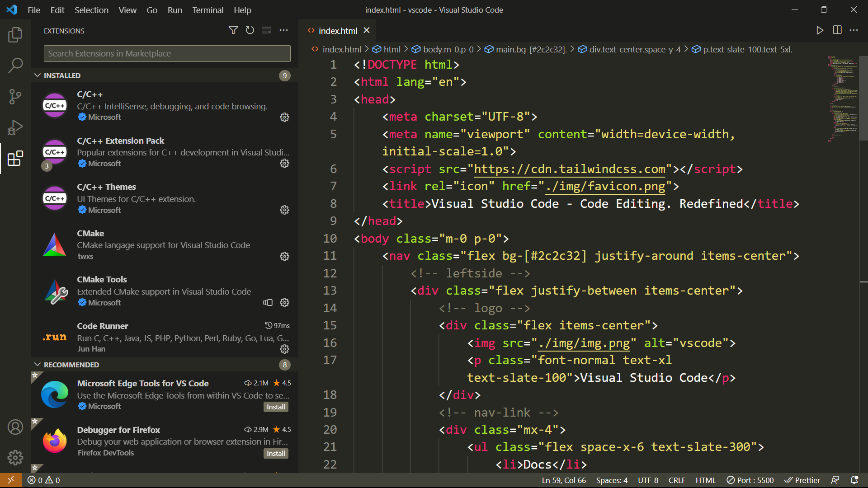868x488 pixels.
Task: Install Microsoft Edge Tools for VS Code
Action: [x=276, y=407]
